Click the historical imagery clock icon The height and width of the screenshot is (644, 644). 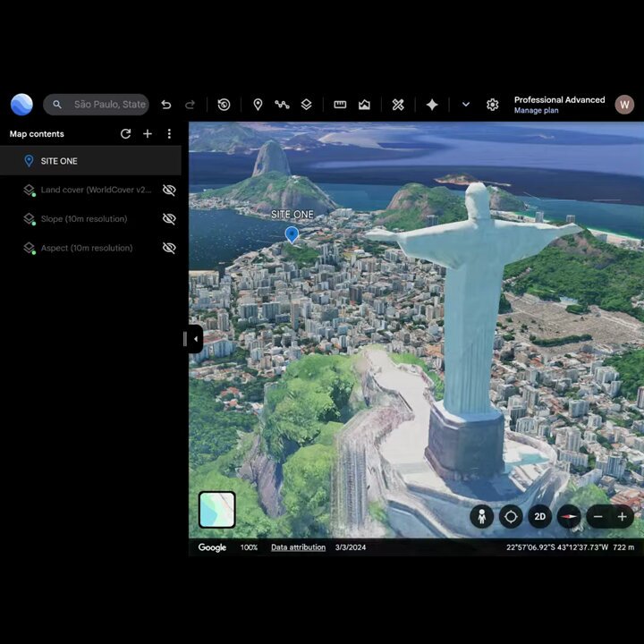click(224, 105)
